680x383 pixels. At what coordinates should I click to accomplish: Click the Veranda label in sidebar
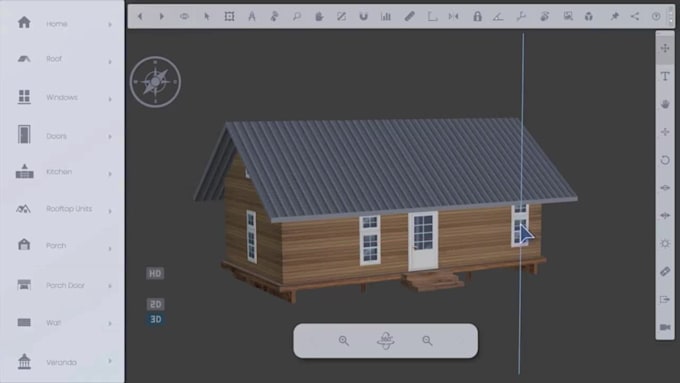(x=61, y=362)
